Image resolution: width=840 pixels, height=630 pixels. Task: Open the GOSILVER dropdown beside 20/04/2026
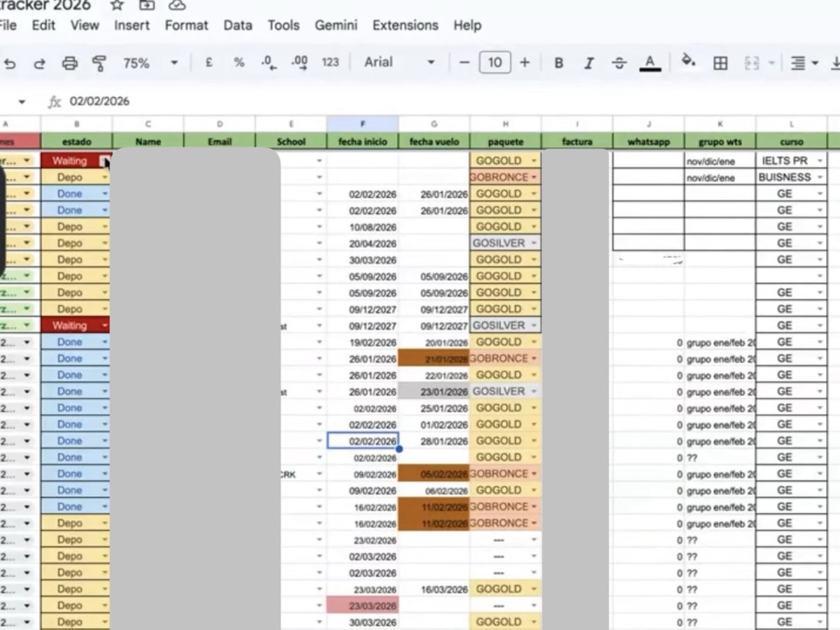coord(533,244)
